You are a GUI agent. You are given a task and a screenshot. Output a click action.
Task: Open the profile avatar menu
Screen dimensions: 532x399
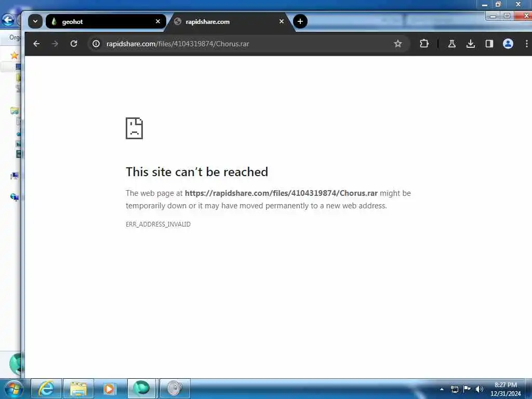coord(508,44)
